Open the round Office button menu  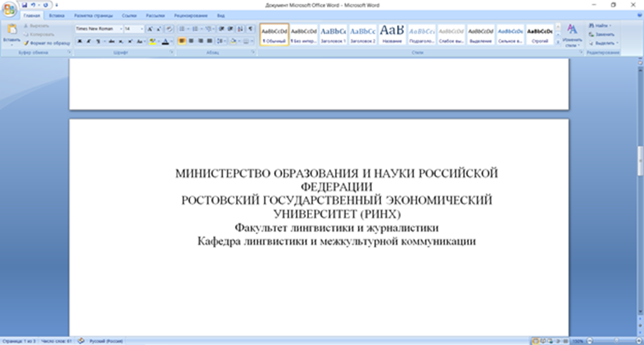tap(9, 8)
